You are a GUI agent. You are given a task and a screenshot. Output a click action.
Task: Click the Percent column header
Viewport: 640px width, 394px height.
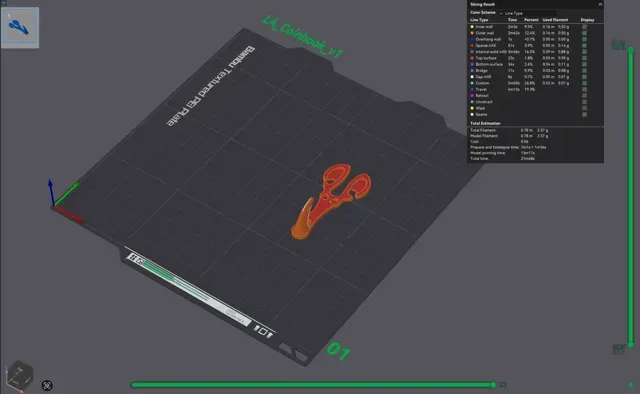(x=531, y=20)
